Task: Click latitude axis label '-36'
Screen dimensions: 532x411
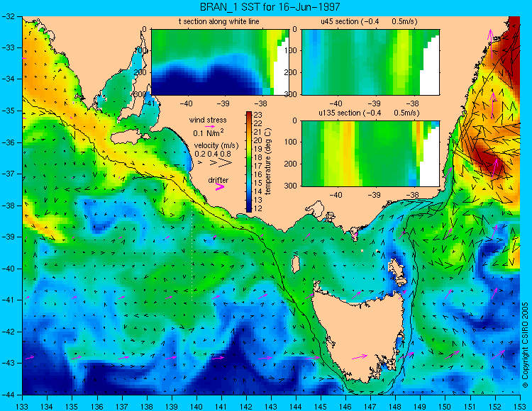Action: [x=9, y=142]
